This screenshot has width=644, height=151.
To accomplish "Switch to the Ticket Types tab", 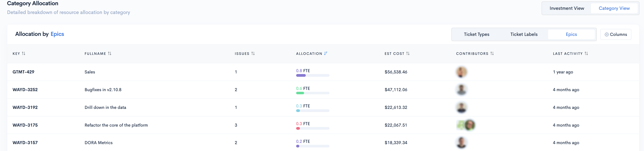I will tap(476, 34).
